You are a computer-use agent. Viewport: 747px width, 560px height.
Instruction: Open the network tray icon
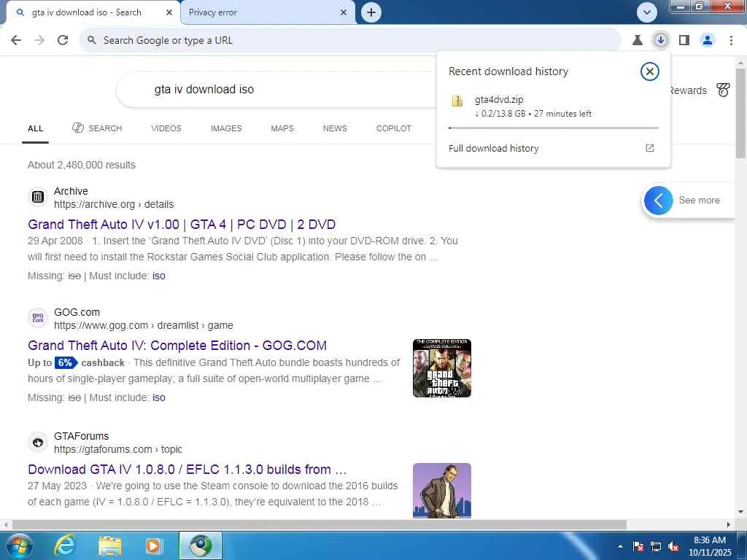point(656,546)
